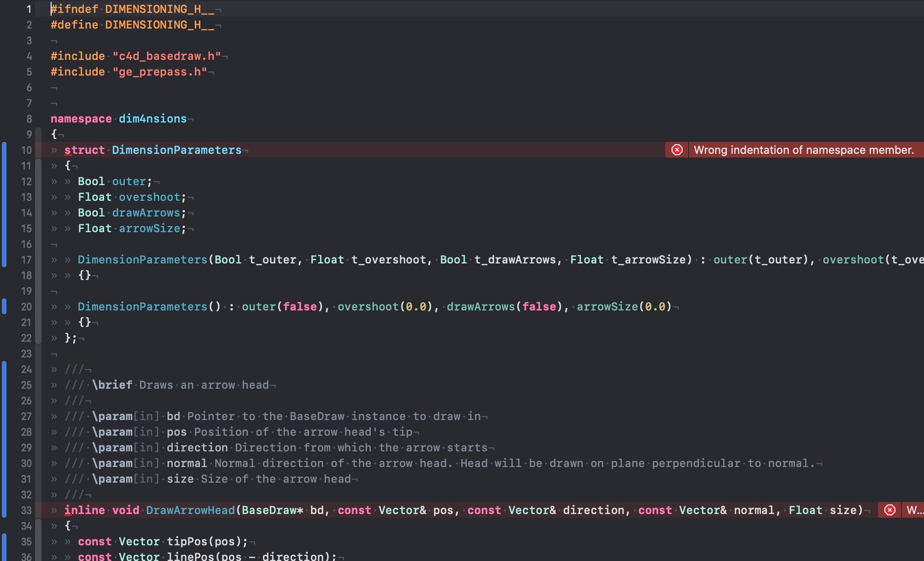Click line number 1 in the gutter
The image size is (924, 561).
pyautogui.click(x=29, y=9)
